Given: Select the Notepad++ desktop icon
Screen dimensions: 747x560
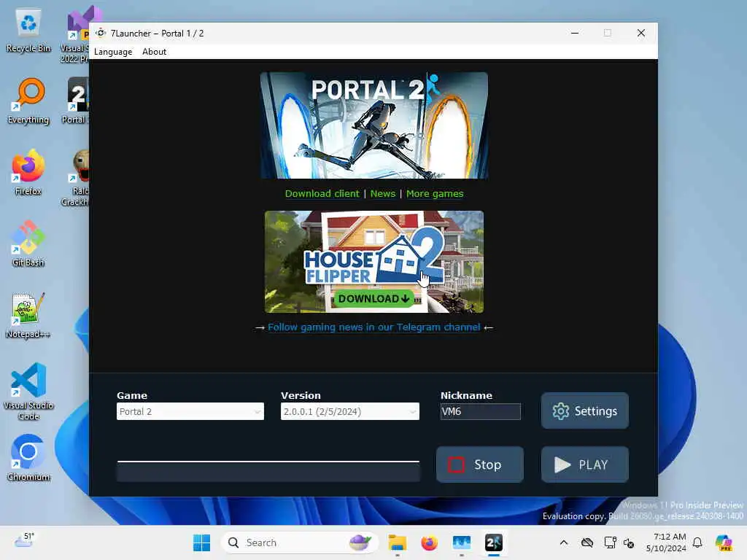Looking at the screenshot, I should coord(28,316).
